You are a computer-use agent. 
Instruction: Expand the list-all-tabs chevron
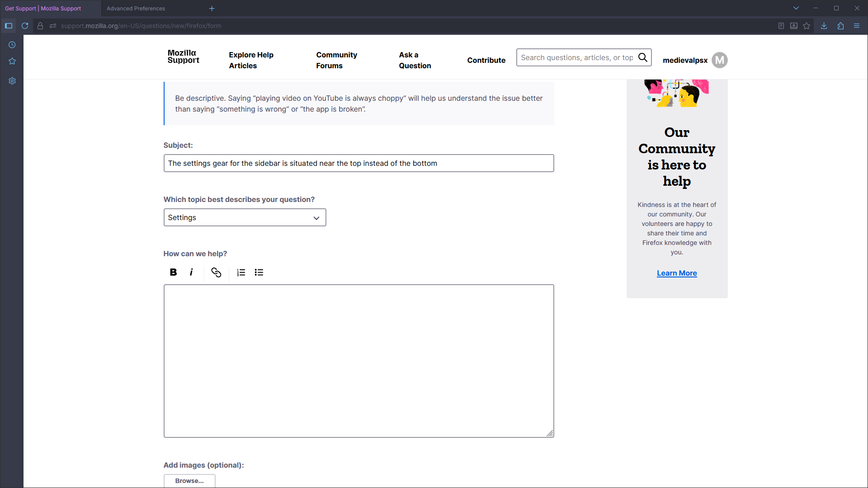(x=796, y=8)
